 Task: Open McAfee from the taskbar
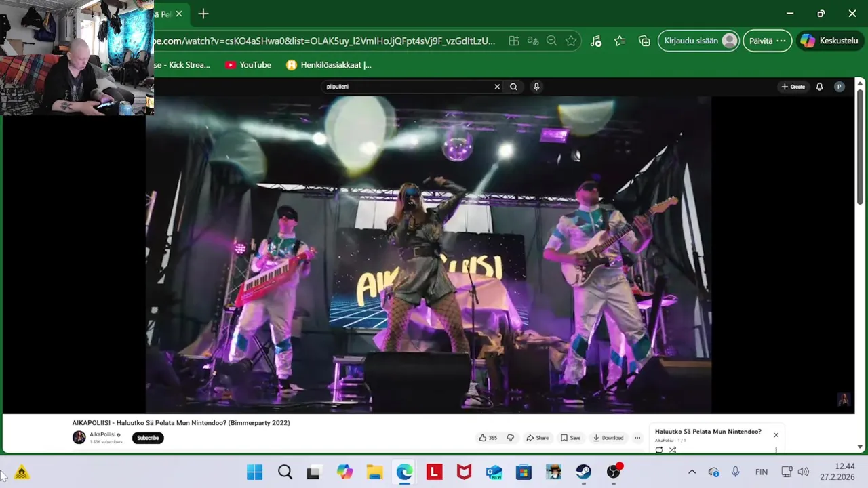pyautogui.click(x=464, y=472)
